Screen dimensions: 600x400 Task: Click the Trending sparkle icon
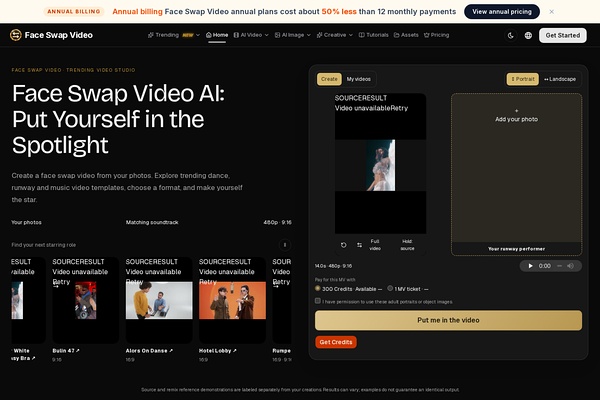151,35
